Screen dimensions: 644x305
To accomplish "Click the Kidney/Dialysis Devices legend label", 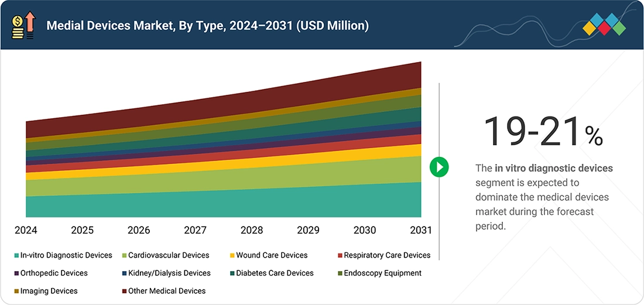I will click(169, 273).
